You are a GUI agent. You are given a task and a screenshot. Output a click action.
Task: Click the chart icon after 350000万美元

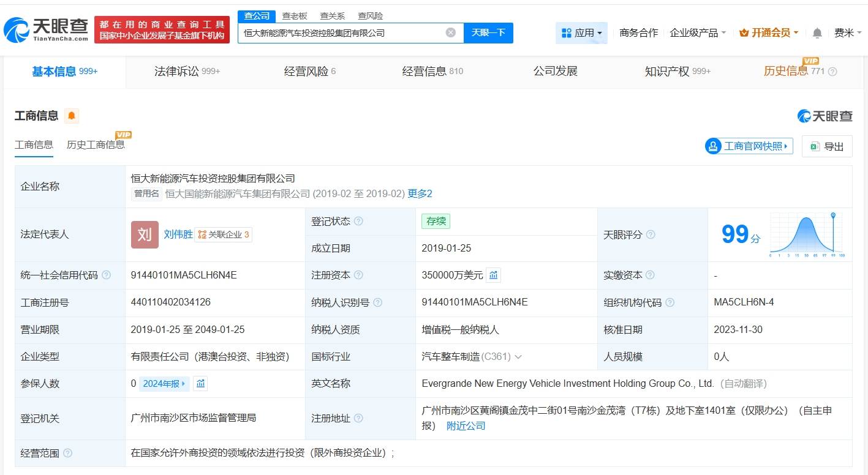click(494, 275)
